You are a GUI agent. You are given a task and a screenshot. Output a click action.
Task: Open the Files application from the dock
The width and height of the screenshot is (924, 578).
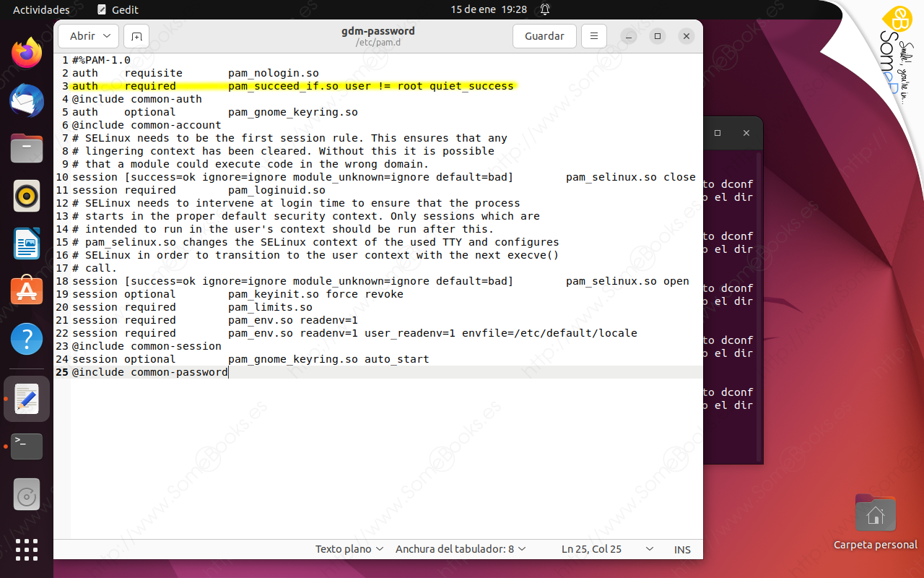tap(26, 148)
